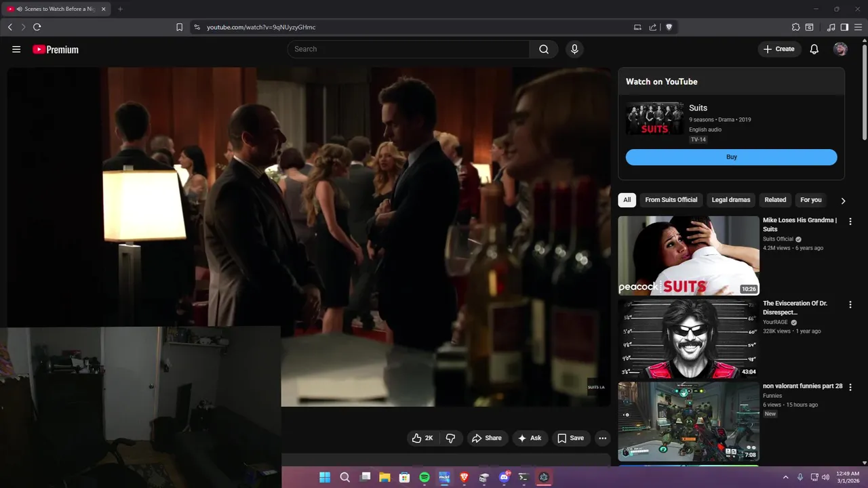
Task: Show more filter chips with the chevron
Action: point(843,201)
